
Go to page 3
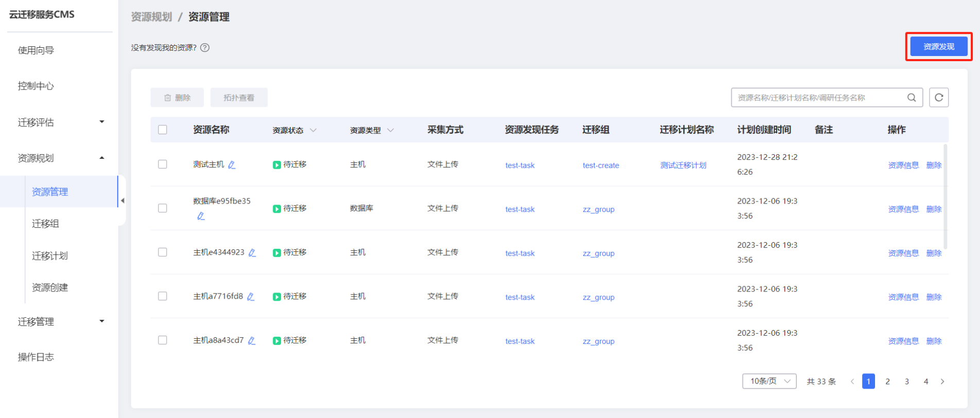coord(907,381)
